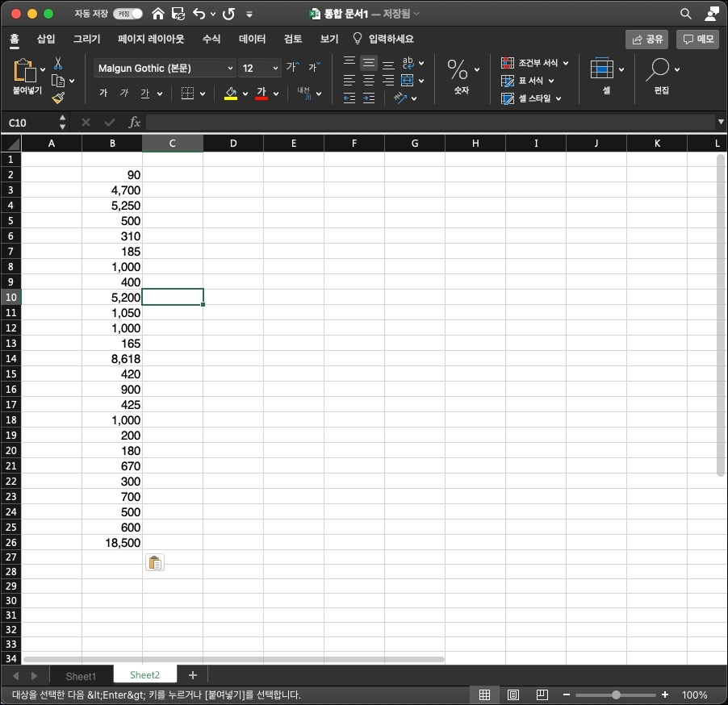This screenshot has width=728, height=705.
Task: Apply bold formatting
Action: point(103,94)
